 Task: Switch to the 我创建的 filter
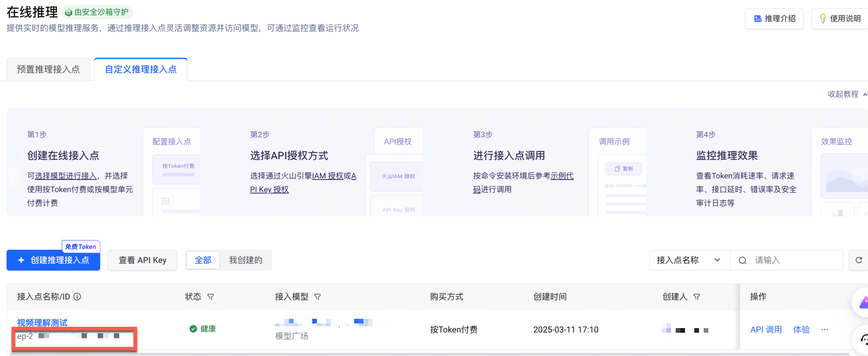(x=245, y=260)
